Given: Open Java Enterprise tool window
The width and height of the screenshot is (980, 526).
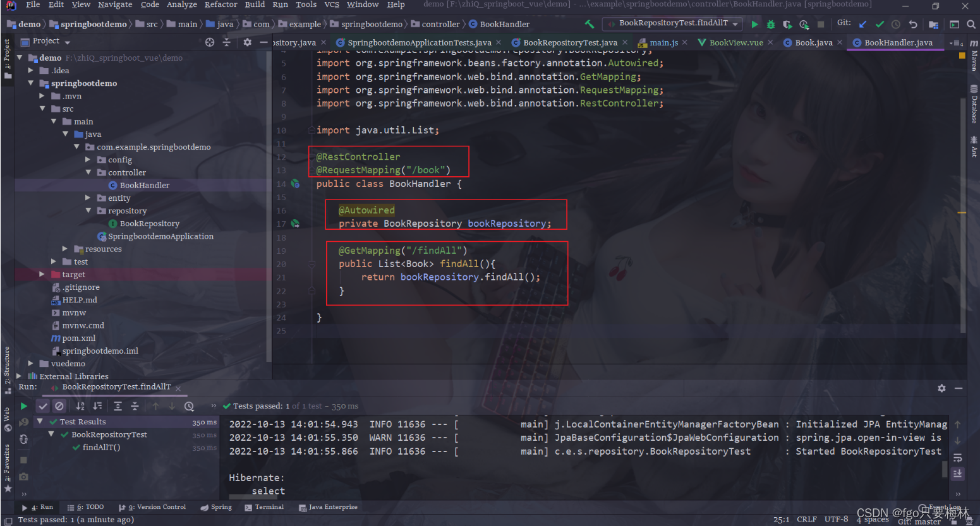Looking at the screenshot, I should [x=328, y=507].
